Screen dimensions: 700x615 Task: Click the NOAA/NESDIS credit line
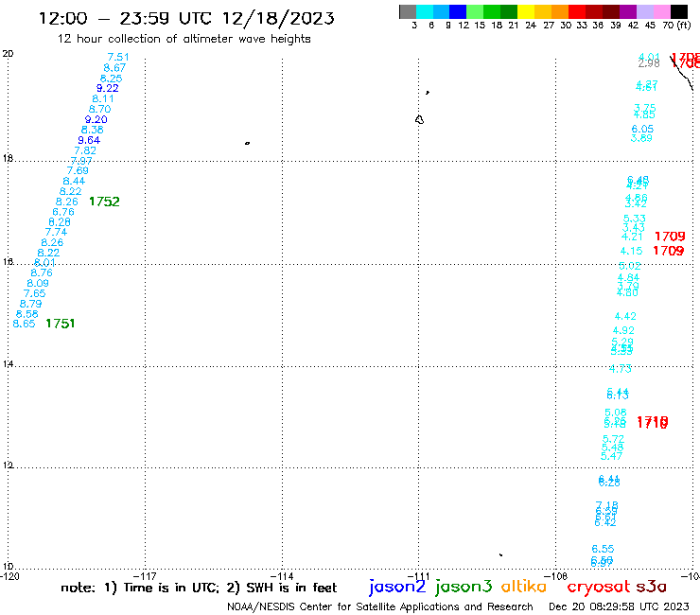click(380, 606)
